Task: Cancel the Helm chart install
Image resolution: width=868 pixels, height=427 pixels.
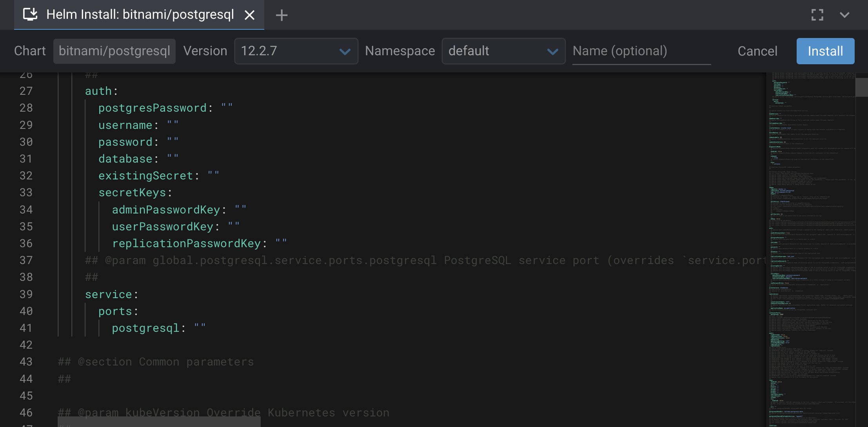Action: [x=757, y=51]
